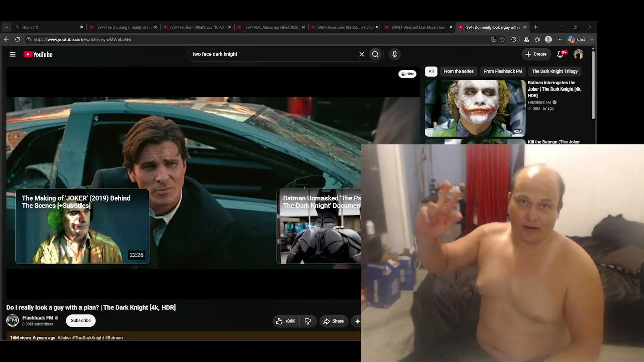Viewport: 644px width, 362px height.
Task: Start voice search with the microphone
Action: tap(395, 54)
